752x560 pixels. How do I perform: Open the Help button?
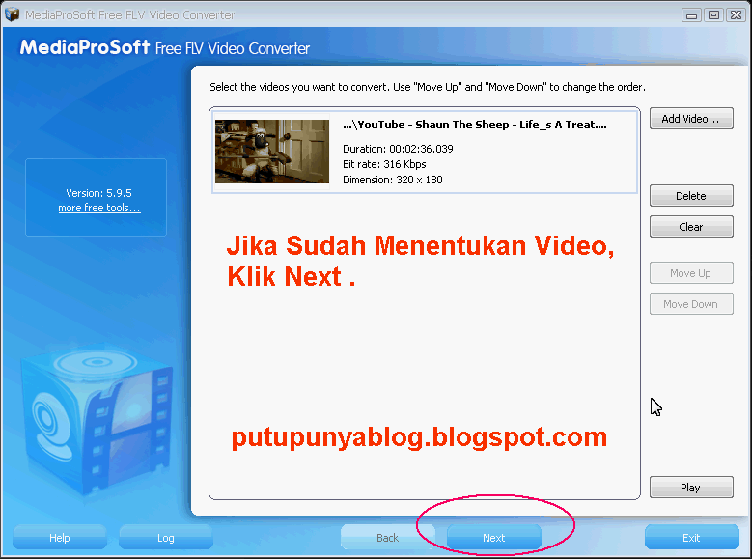(x=60, y=538)
